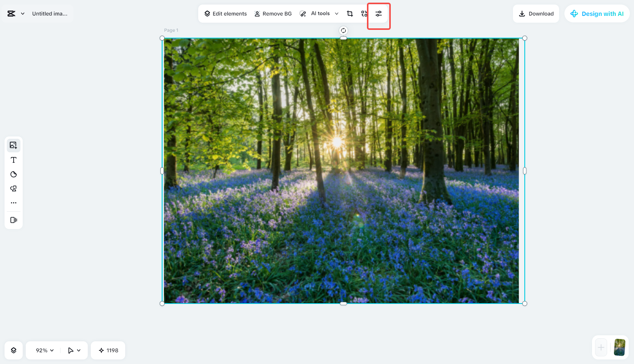Image resolution: width=634 pixels, height=364 pixels.
Task: Toggle the side panel icon in left toolbar
Action: tap(14, 220)
